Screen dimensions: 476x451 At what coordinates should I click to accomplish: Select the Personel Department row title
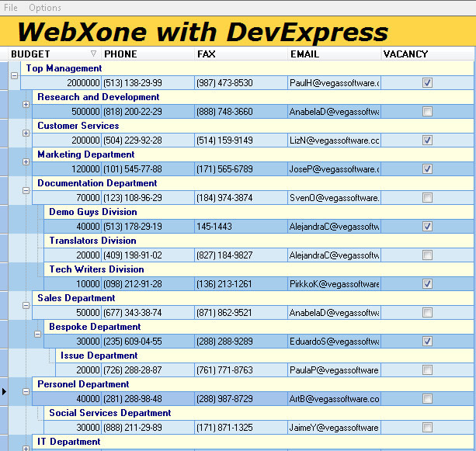click(x=83, y=384)
